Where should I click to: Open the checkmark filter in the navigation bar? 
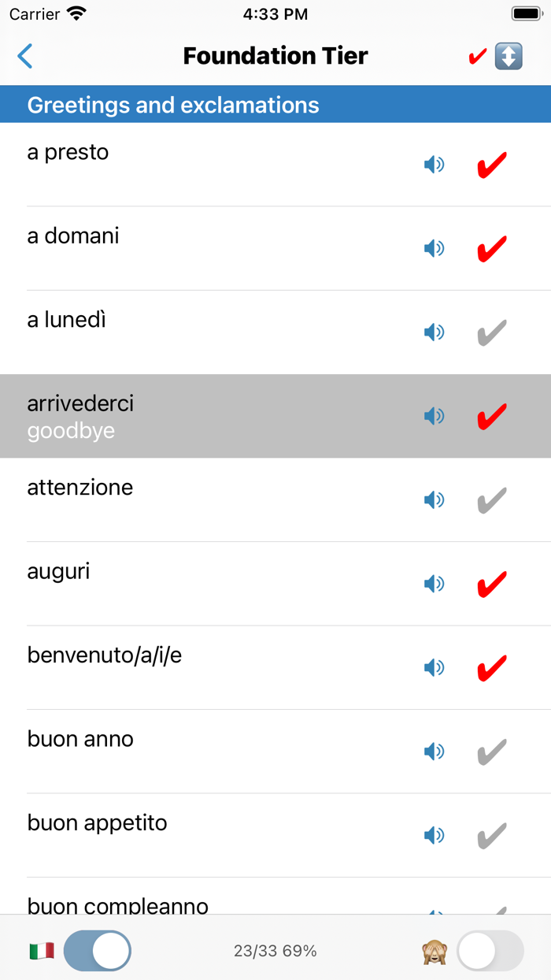pyautogui.click(x=476, y=56)
